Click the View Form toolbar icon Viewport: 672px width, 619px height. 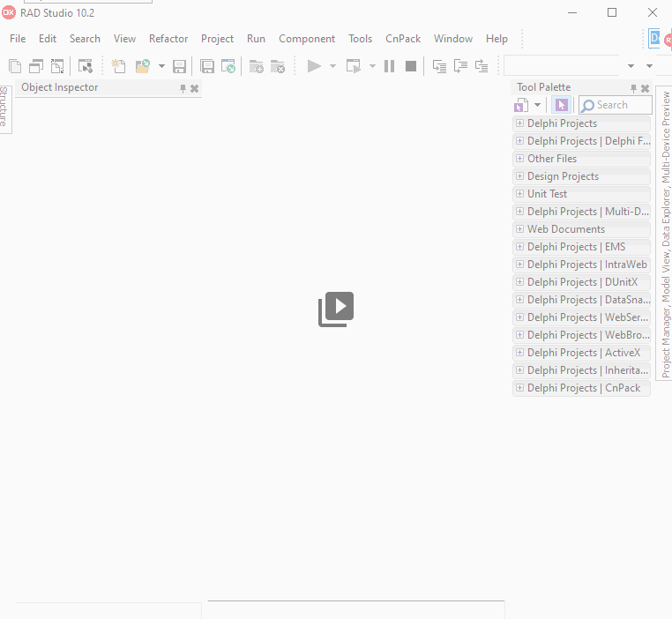point(36,66)
